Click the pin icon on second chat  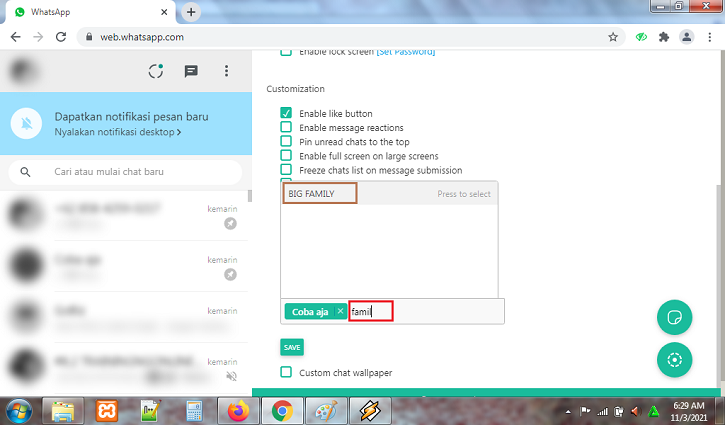click(x=230, y=274)
